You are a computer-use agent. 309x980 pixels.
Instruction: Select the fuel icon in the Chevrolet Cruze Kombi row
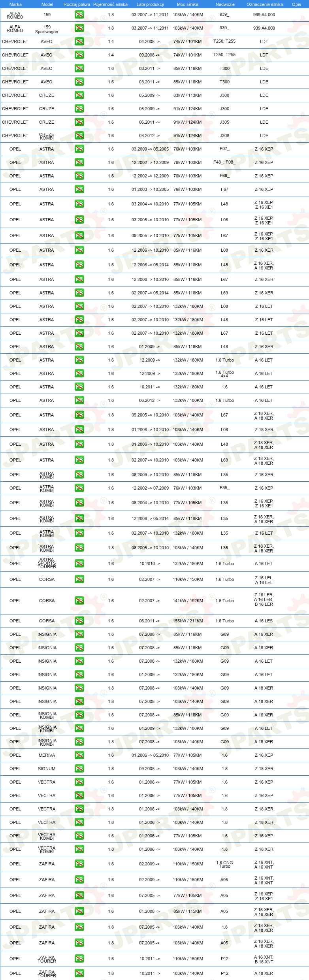[79, 136]
